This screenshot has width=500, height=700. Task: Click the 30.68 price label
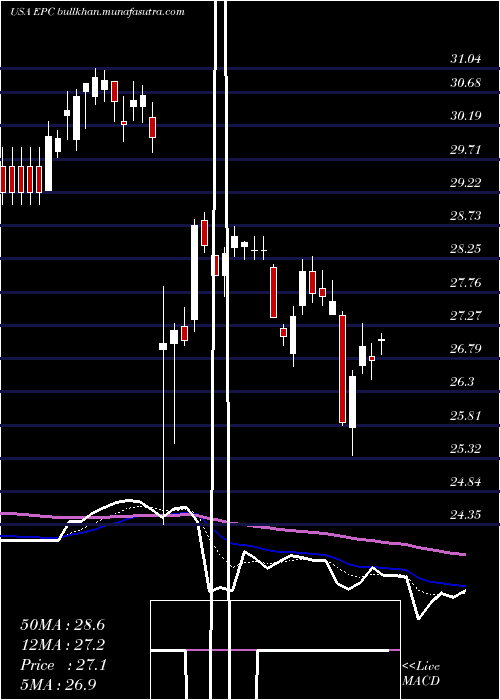click(x=466, y=83)
